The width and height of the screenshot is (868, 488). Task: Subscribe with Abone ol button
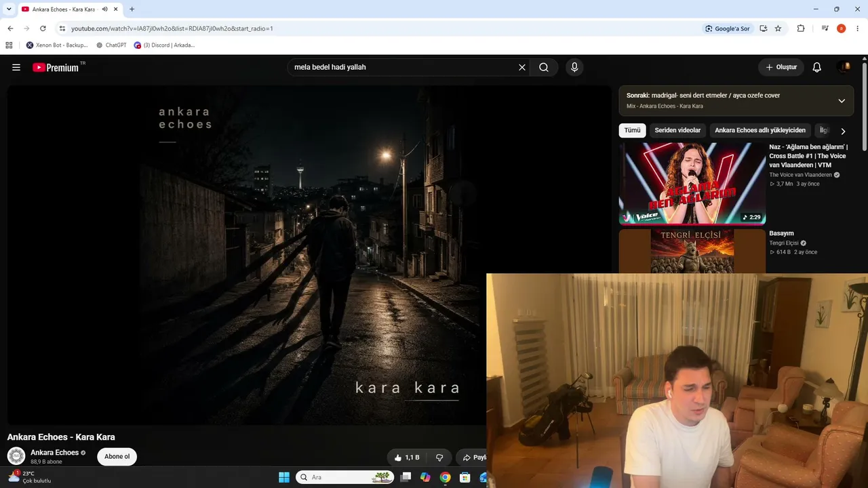[x=117, y=457]
